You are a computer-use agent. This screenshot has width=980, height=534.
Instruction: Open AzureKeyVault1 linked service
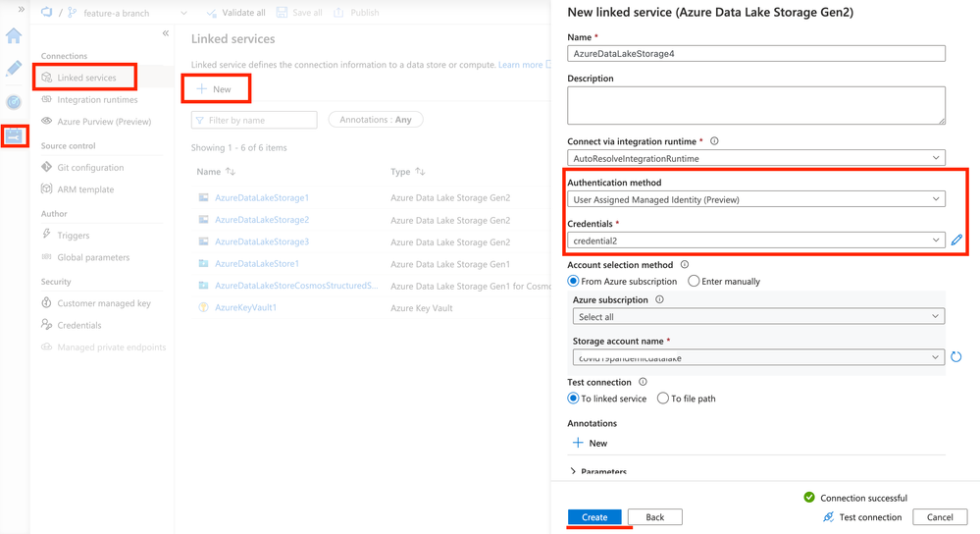click(245, 307)
